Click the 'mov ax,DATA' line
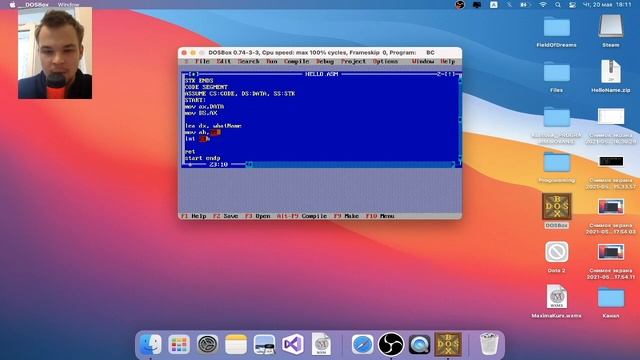The height and width of the screenshot is (360, 640). (x=204, y=107)
